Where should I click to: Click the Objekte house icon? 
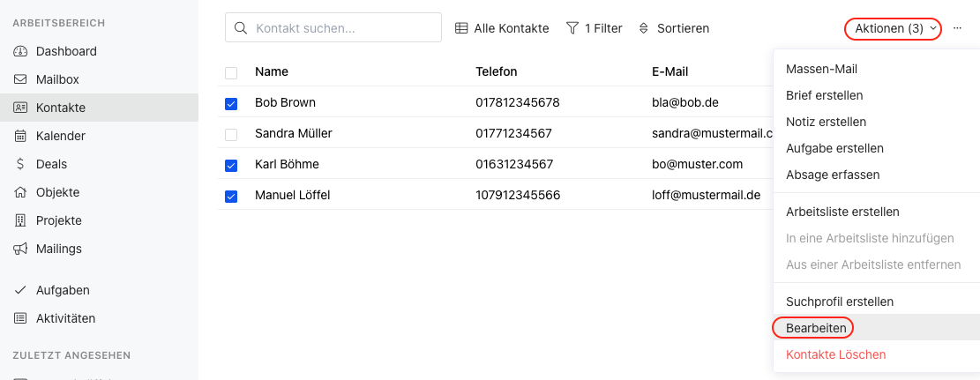(20, 192)
